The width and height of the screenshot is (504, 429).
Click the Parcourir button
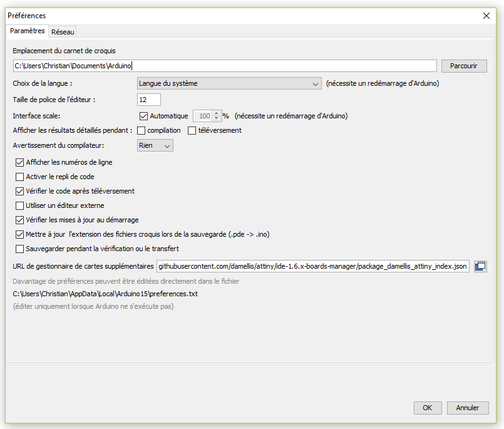[464, 66]
